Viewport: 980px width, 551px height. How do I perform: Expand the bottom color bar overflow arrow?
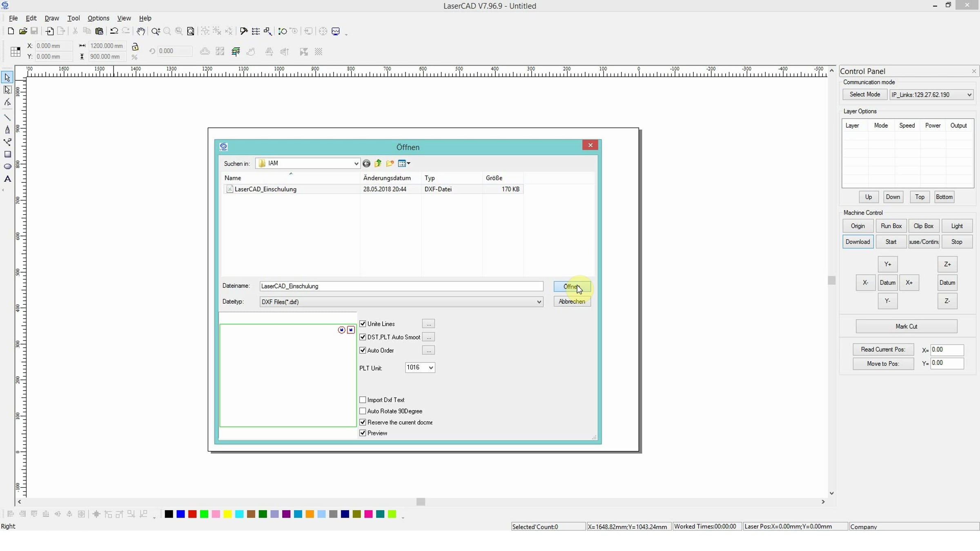click(x=403, y=517)
